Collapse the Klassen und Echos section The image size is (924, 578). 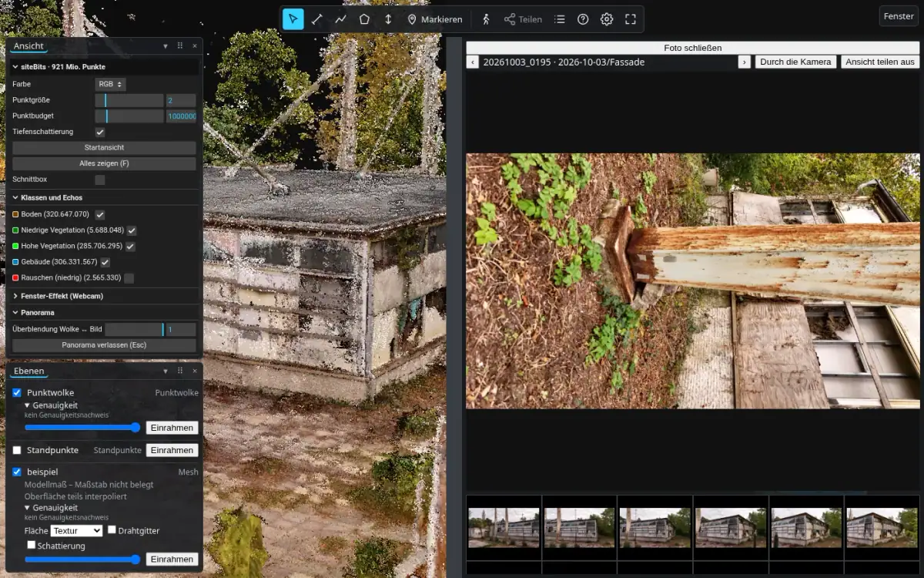(104, 198)
